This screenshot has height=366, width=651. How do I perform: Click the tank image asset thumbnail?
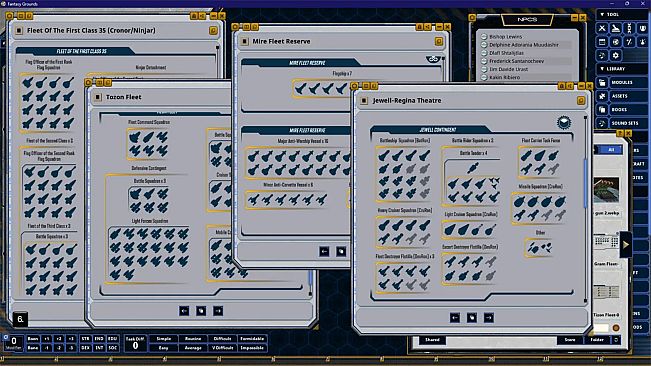coord(606,190)
